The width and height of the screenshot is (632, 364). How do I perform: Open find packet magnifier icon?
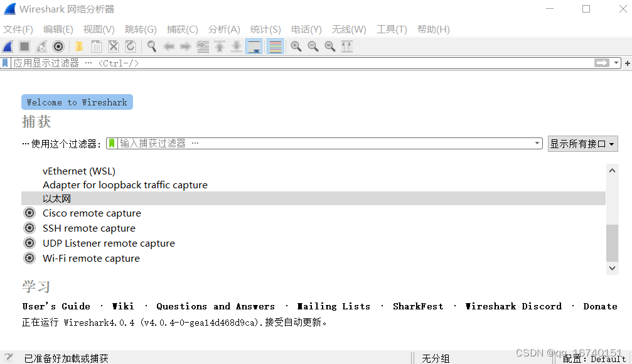(x=151, y=47)
